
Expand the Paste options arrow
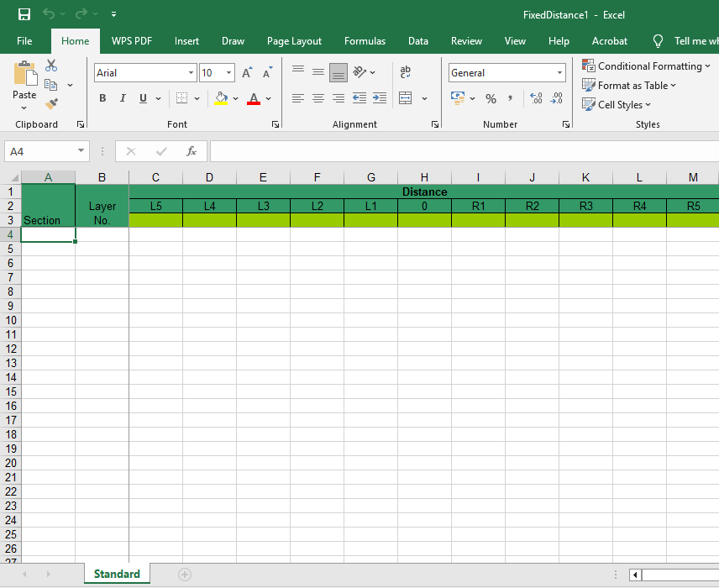(24, 108)
